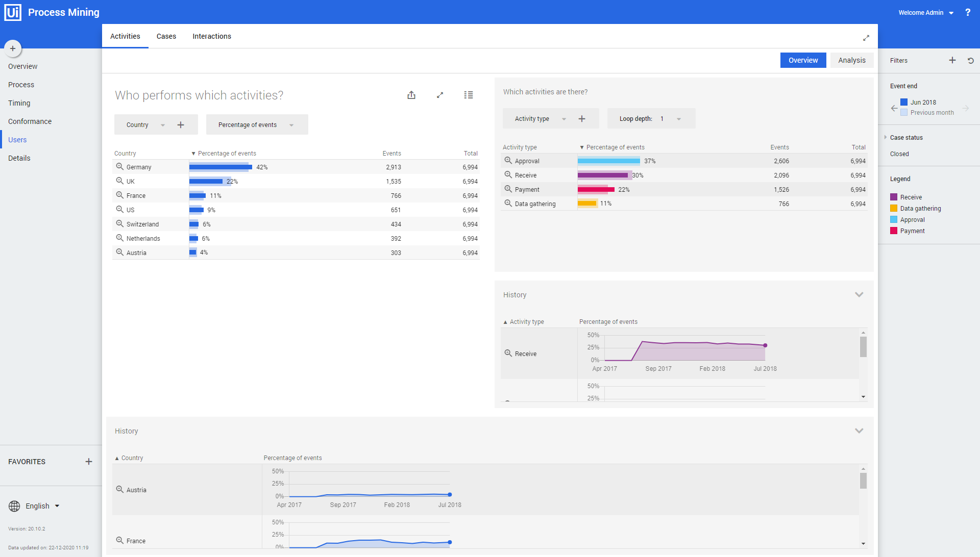Select the Previous month period option
Screen dimensions: 980x557
tap(932, 113)
